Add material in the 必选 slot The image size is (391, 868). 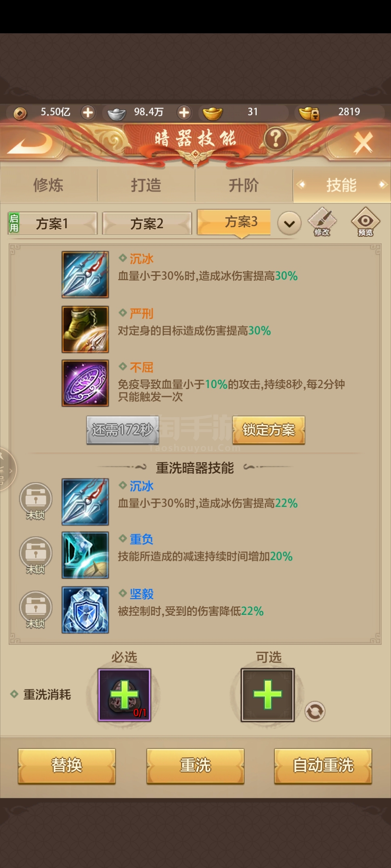coord(124,695)
